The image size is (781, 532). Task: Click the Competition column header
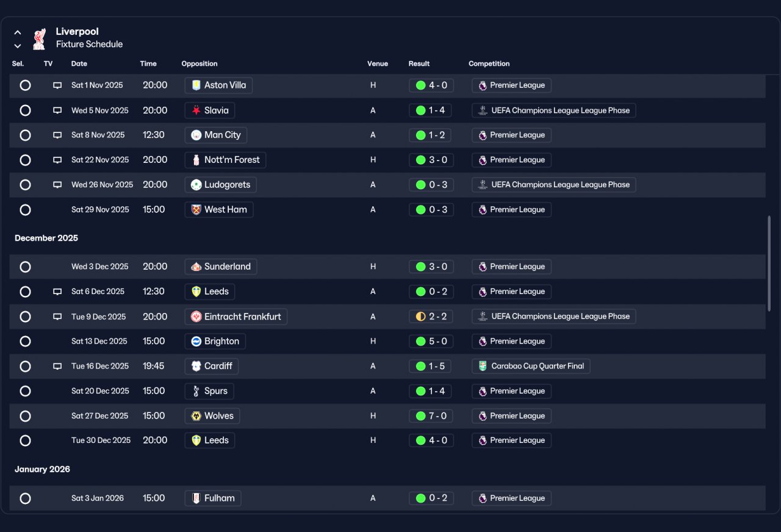489,63
